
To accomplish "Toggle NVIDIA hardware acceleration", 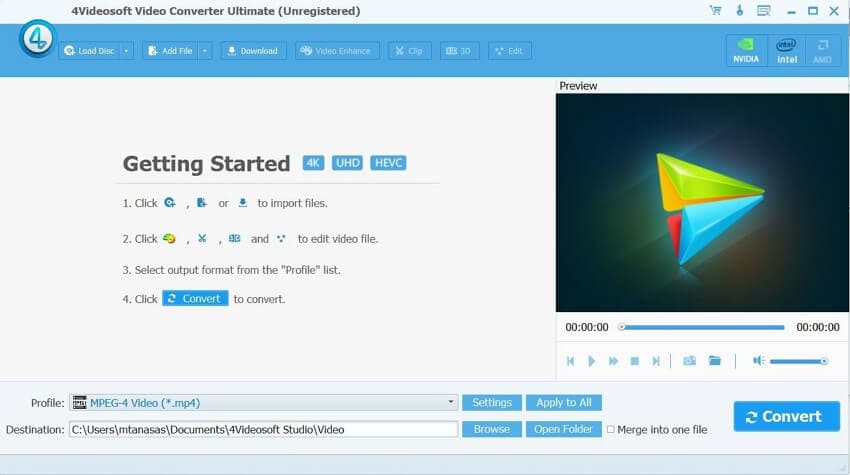I will [x=746, y=51].
